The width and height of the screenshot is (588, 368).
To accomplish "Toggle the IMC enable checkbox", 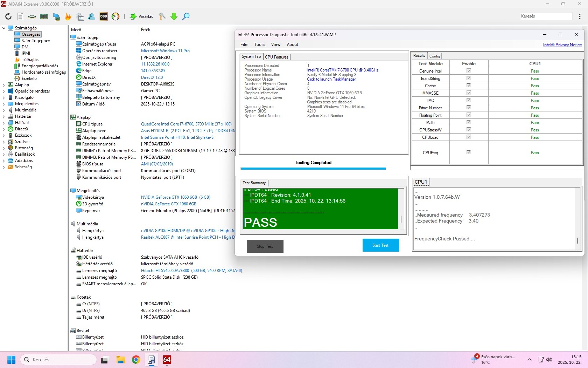I will [x=469, y=100].
